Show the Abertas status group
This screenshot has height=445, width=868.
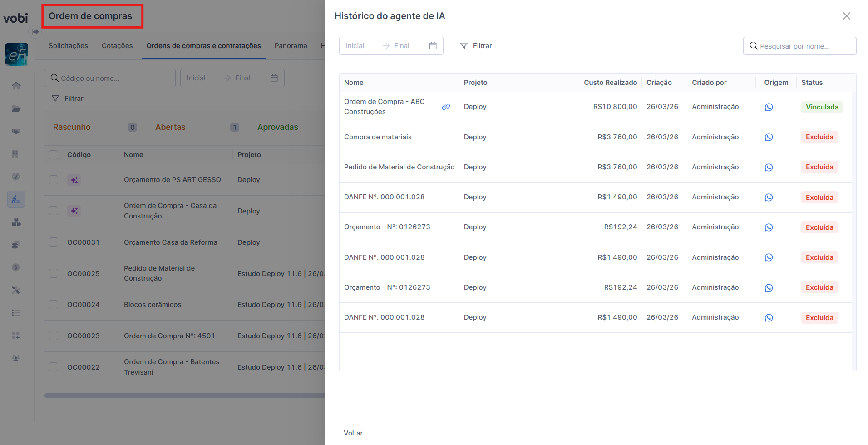coord(170,127)
